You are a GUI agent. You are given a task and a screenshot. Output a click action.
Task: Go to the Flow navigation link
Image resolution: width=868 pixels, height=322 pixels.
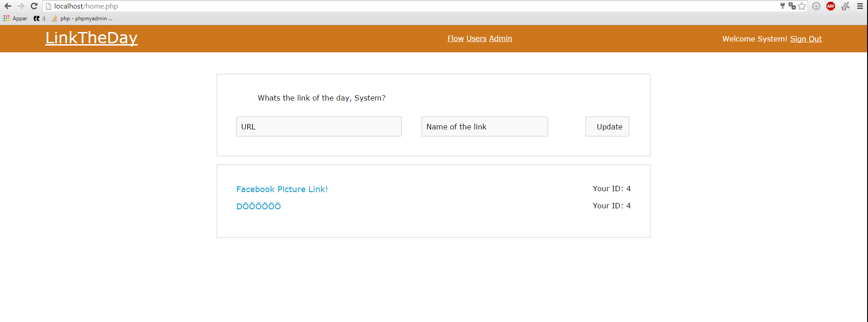click(x=455, y=38)
